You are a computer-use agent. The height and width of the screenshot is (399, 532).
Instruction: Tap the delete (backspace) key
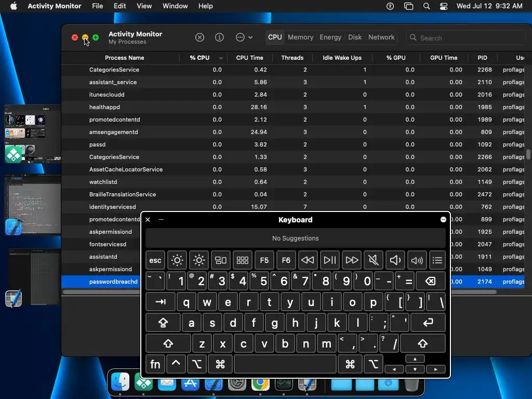pyautogui.click(x=430, y=281)
